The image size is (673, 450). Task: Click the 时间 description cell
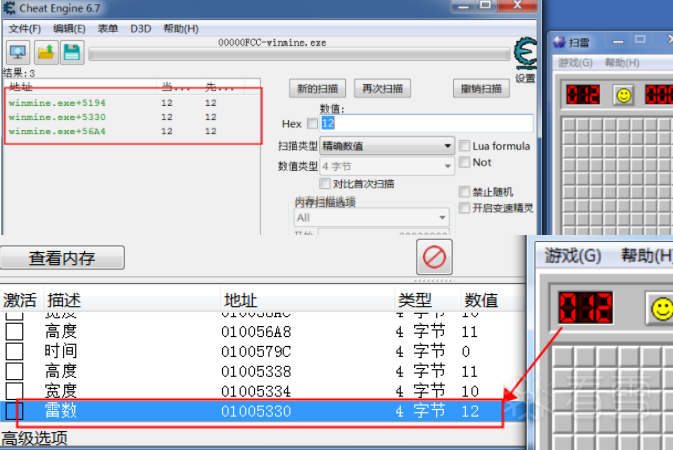(61, 351)
